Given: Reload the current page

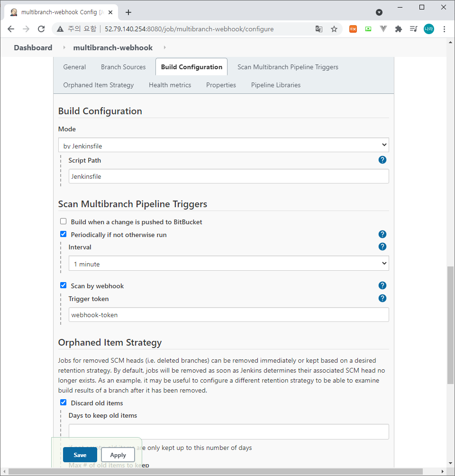Looking at the screenshot, I should point(41,29).
